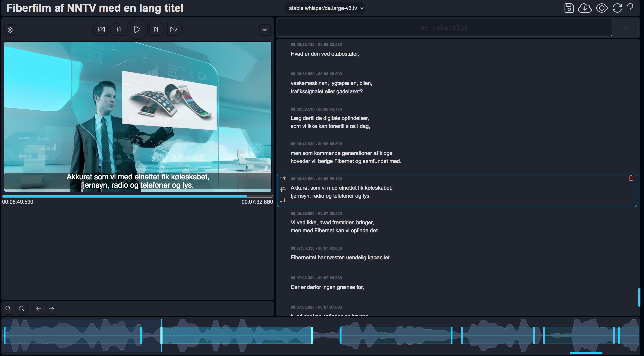
Task: Toggle the eye preview icon
Action: click(x=601, y=8)
